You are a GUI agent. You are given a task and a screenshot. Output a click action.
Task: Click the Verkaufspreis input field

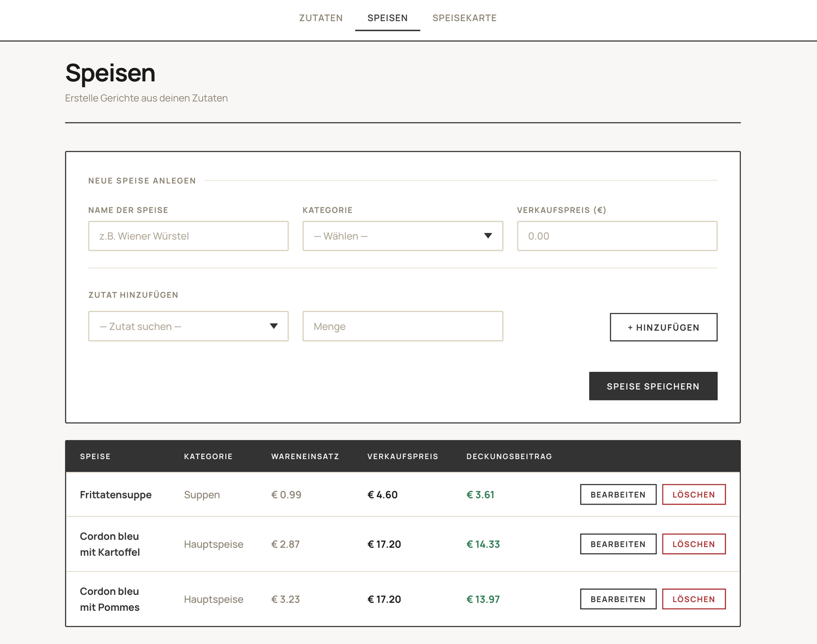(x=617, y=236)
